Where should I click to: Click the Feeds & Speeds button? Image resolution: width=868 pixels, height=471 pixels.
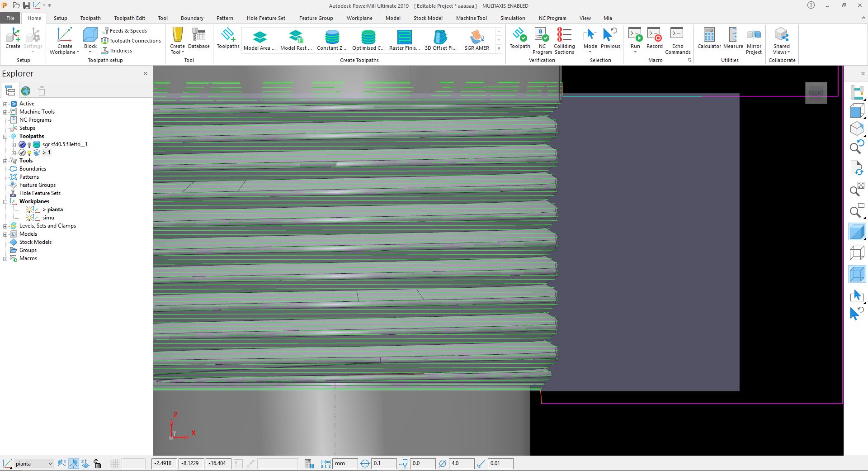coord(127,30)
